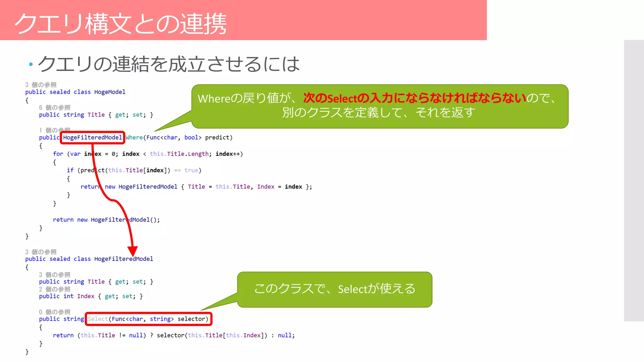
Task: Click the red text 次のSelectの入力にならなければならない
Action: coord(414,98)
